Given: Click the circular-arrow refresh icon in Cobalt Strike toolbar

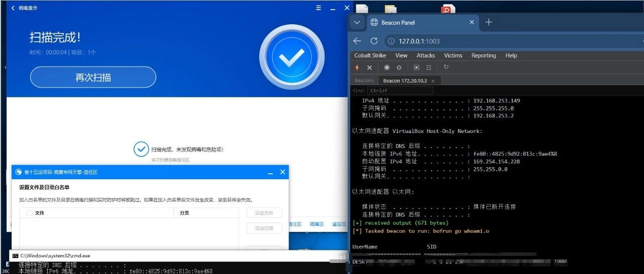Looking at the screenshot, I should tap(446, 67).
